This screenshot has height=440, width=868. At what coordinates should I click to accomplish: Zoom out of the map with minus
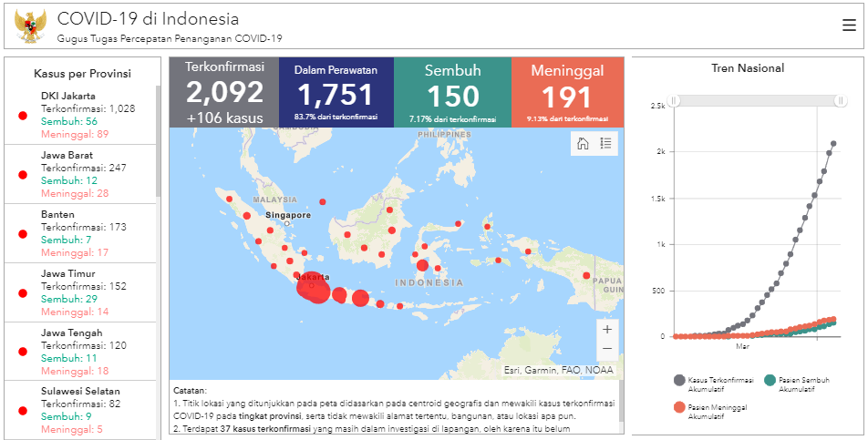pyautogui.click(x=607, y=349)
